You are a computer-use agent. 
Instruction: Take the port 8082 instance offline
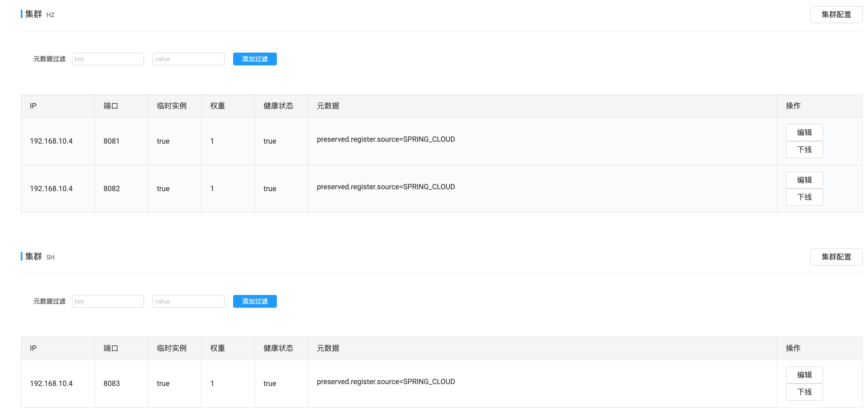point(804,197)
